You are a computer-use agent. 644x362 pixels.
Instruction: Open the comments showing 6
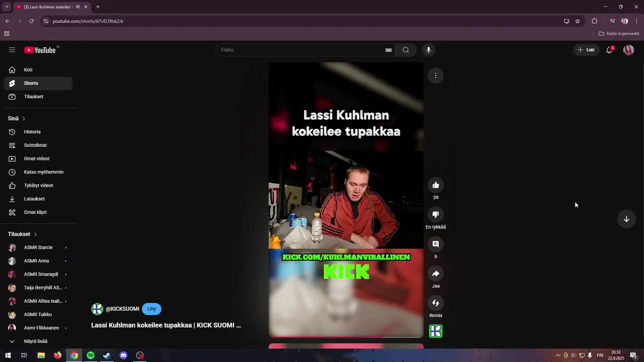pyautogui.click(x=436, y=244)
